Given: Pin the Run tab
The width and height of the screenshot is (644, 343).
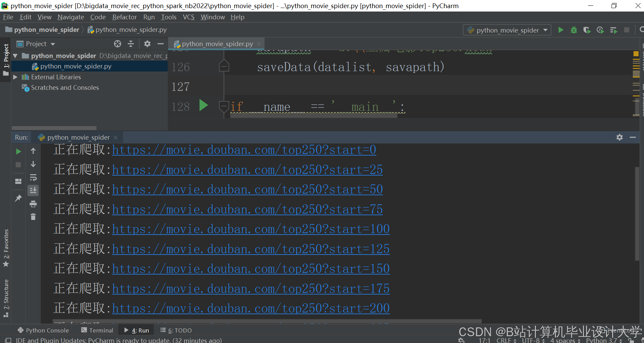Looking at the screenshot, I should tap(18, 198).
